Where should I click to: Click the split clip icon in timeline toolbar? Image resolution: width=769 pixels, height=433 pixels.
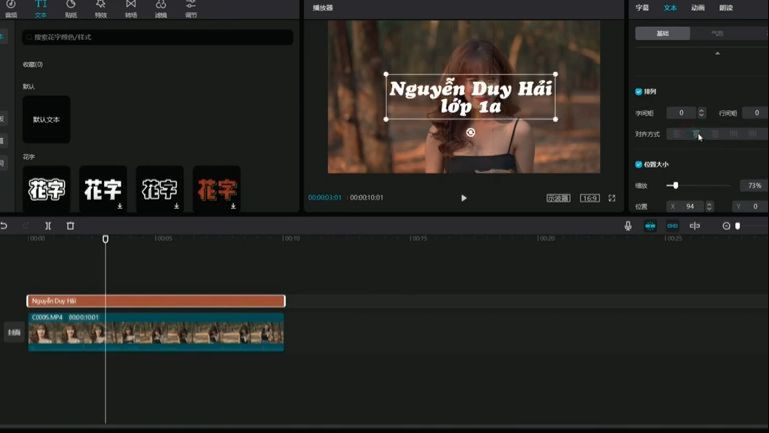click(48, 226)
